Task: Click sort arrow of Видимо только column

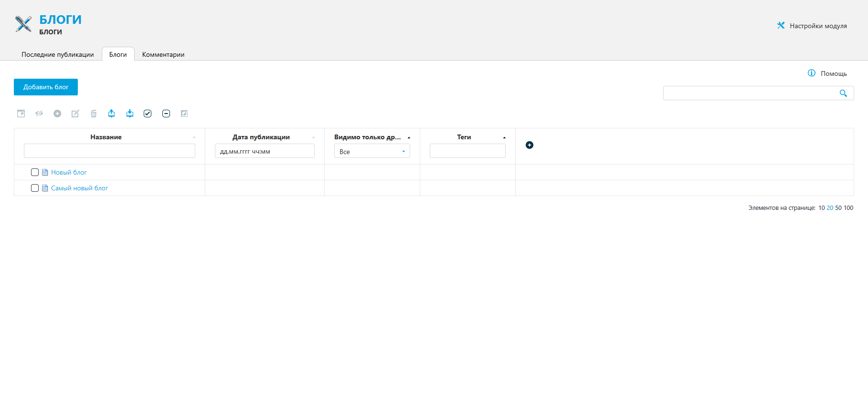Action: pos(409,137)
